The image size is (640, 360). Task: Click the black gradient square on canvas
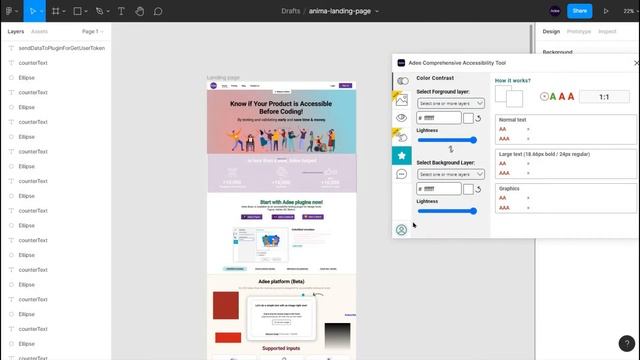pos(337,336)
